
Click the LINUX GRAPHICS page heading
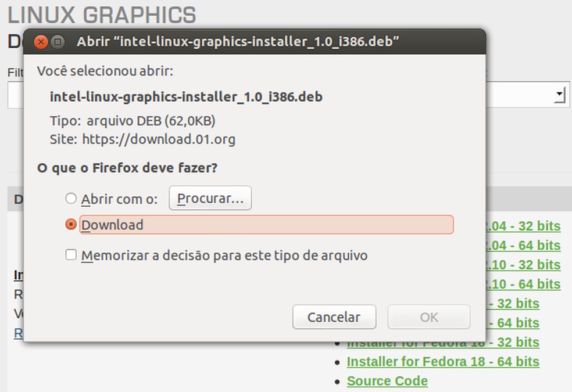102,15
